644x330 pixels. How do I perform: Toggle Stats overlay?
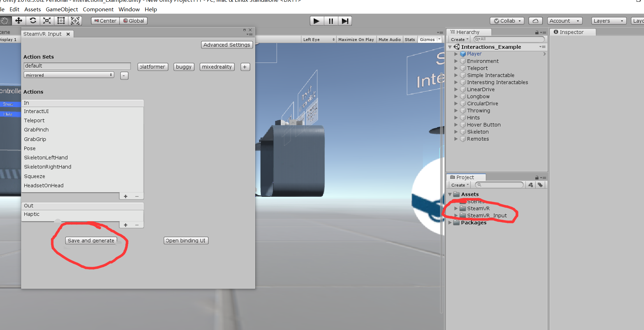coord(410,40)
